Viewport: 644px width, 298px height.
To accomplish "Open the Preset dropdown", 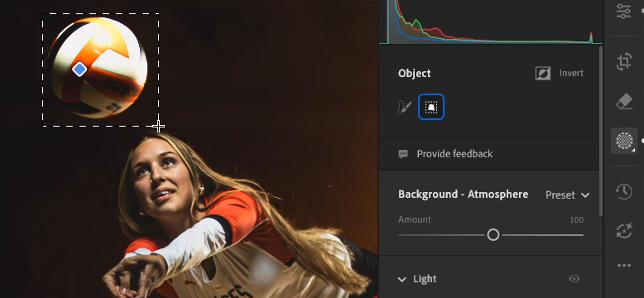I will click(567, 195).
